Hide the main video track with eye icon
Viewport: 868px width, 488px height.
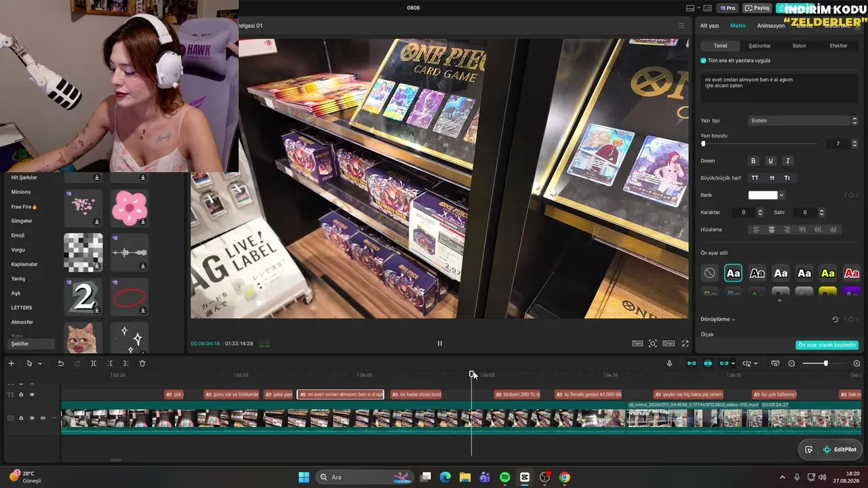[32, 418]
